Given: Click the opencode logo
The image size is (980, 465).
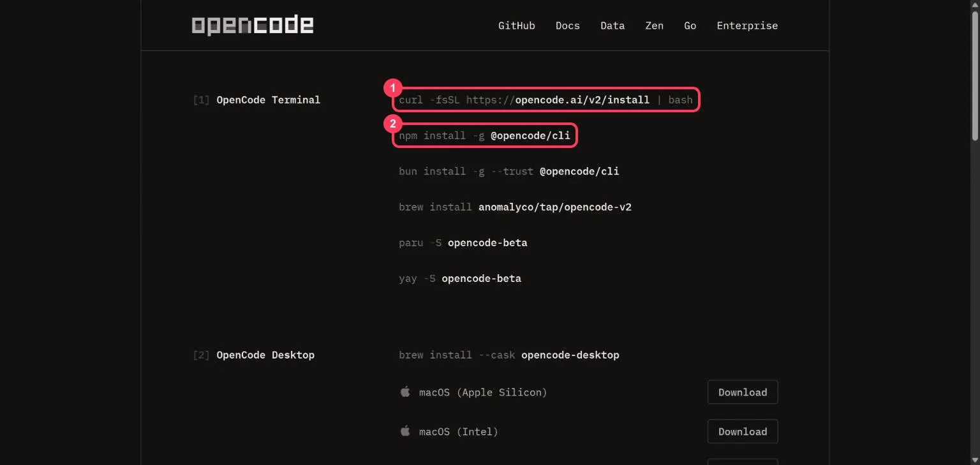Looking at the screenshot, I should [x=253, y=26].
